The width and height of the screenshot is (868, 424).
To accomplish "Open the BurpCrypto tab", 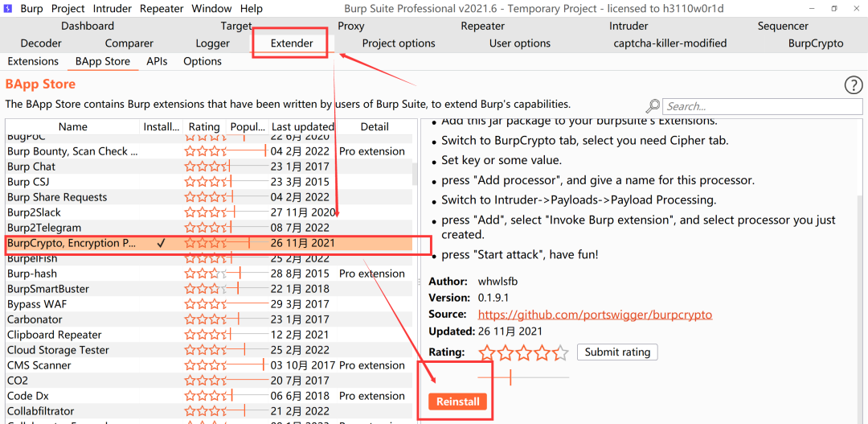I will tap(816, 43).
